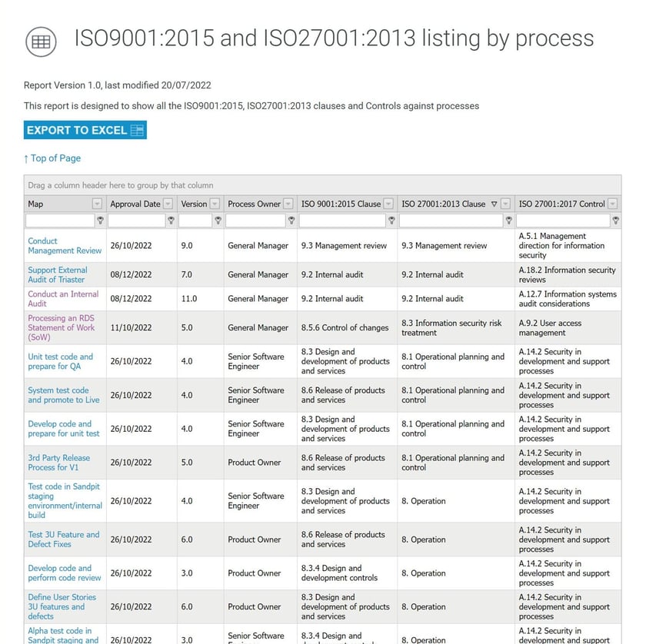Select the version '11.0' cell
Viewport: 646px width, 644px height.
click(x=201, y=298)
